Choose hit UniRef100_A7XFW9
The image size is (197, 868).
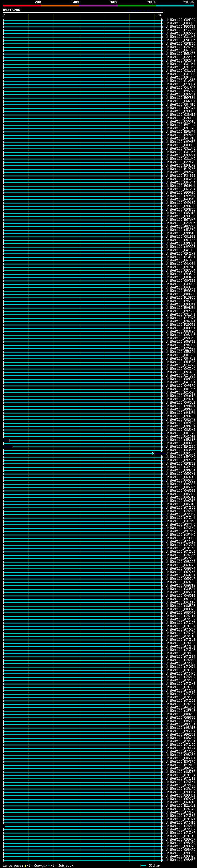point(180,836)
